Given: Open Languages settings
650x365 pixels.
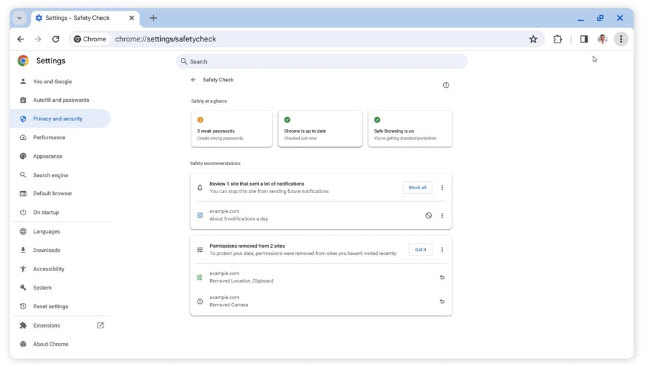Looking at the screenshot, I should point(60,231).
